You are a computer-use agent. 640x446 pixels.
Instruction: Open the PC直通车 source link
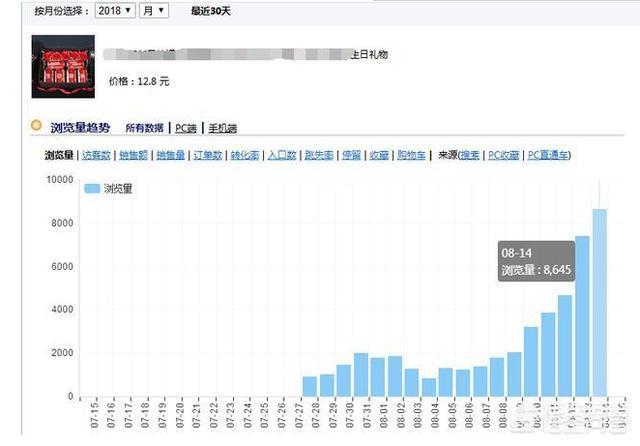548,155
